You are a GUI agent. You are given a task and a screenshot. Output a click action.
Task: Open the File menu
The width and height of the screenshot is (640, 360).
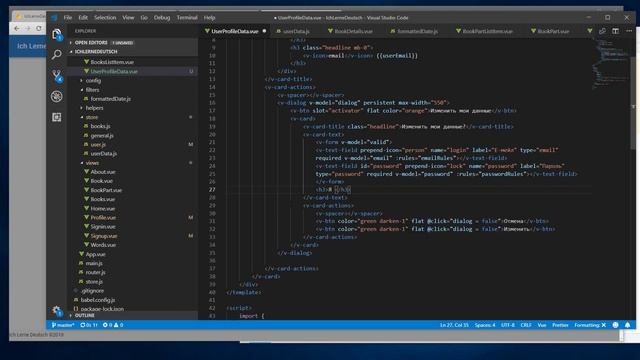pos(68,18)
